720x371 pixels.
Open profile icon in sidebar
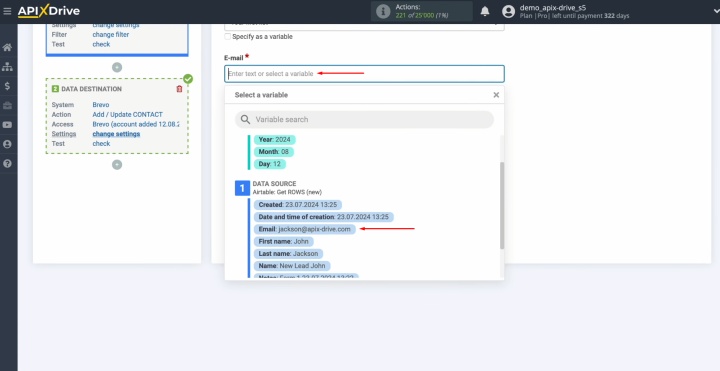click(x=7, y=144)
